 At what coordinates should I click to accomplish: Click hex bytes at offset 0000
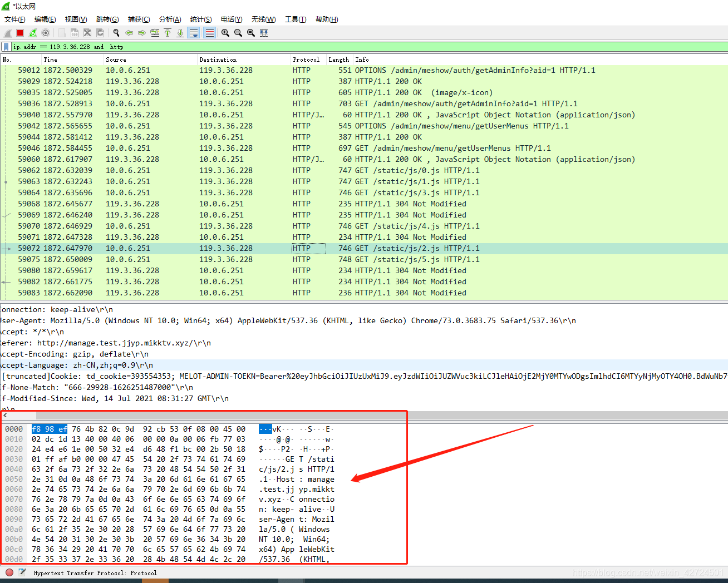pos(139,429)
